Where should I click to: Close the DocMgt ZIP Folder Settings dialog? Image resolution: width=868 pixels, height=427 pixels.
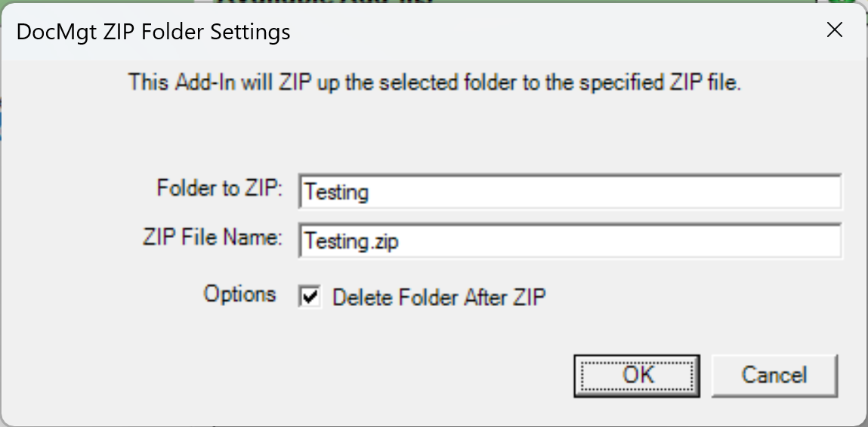(834, 30)
